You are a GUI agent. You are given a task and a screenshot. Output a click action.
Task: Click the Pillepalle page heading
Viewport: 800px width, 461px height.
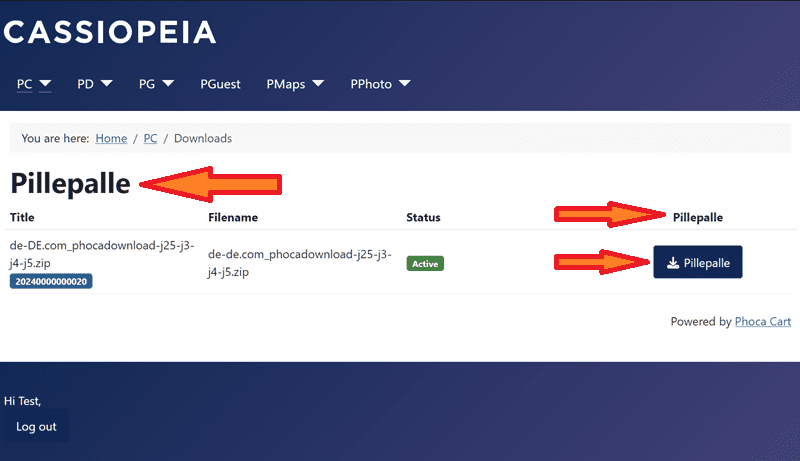(x=70, y=184)
